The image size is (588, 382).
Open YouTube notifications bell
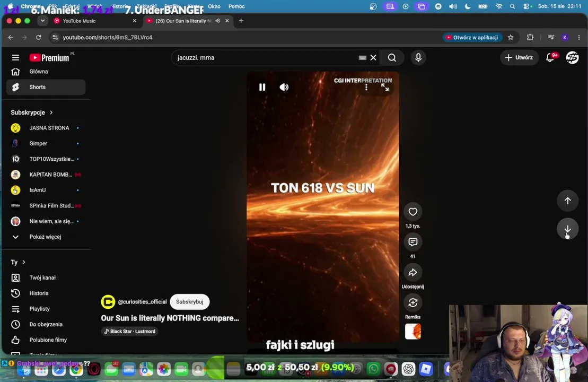550,57
